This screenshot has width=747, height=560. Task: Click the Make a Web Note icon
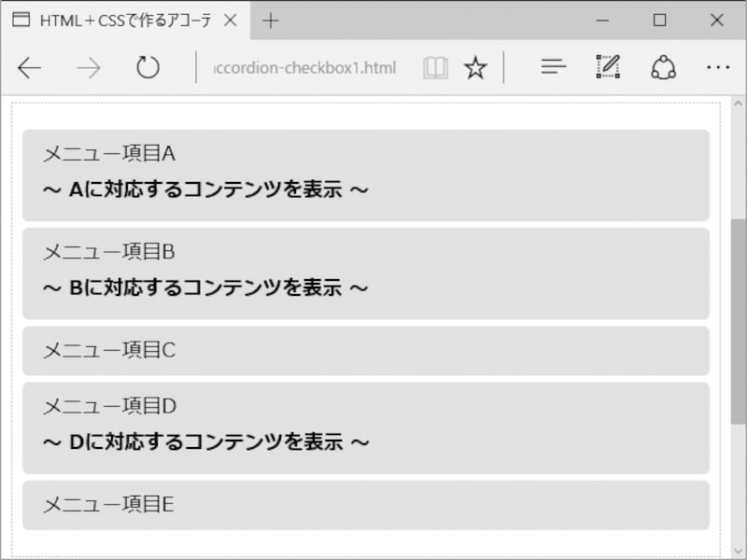click(x=606, y=67)
